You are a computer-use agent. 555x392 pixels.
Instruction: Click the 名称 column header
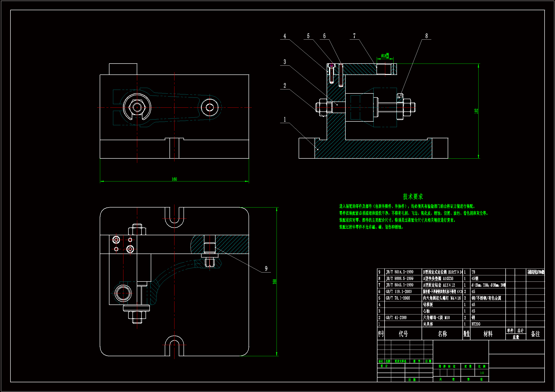click(x=442, y=334)
